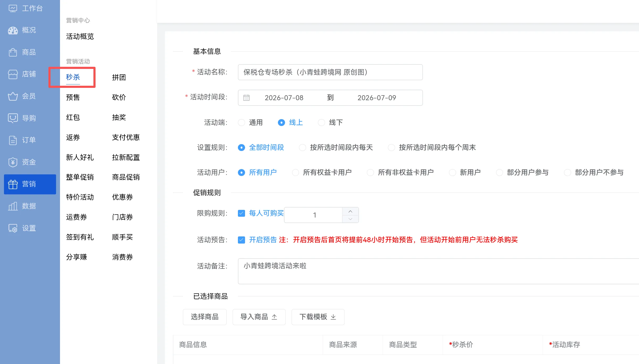Click the 导购 guide icon
The height and width of the screenshot is (364, 639).
[x=13, y=118]
